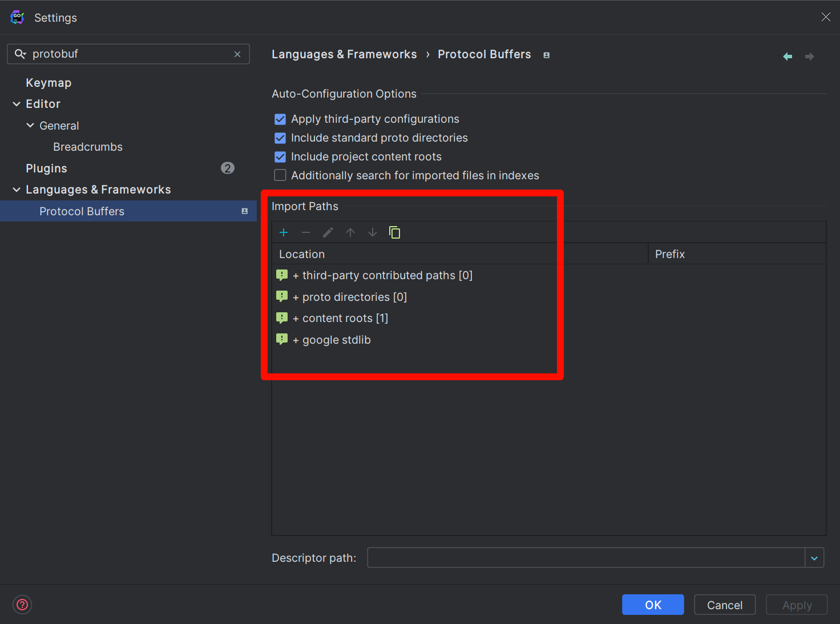
Task: Select Keymap in the settings tree
Action: [x=49, y=83]
